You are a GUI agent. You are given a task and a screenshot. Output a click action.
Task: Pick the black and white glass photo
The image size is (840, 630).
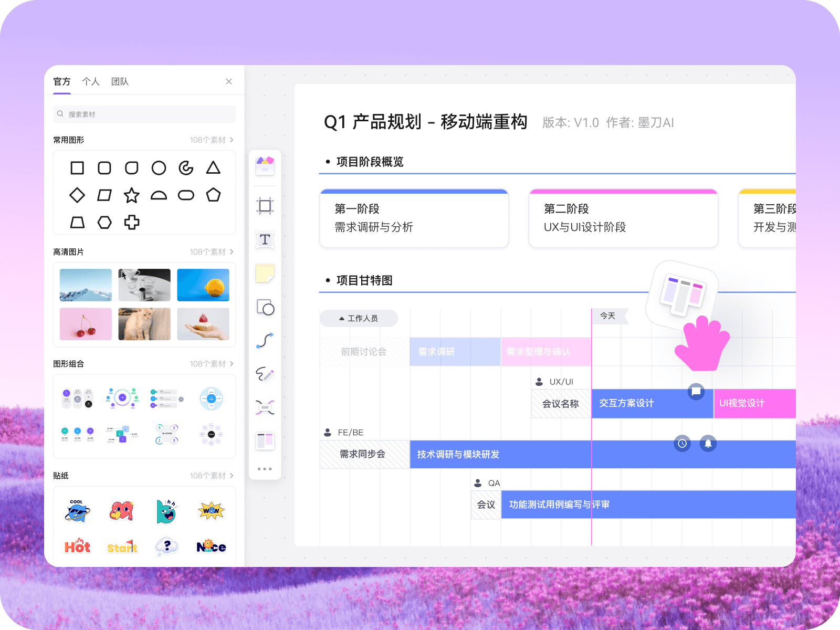pyautogui.click(x=144, y=285)
